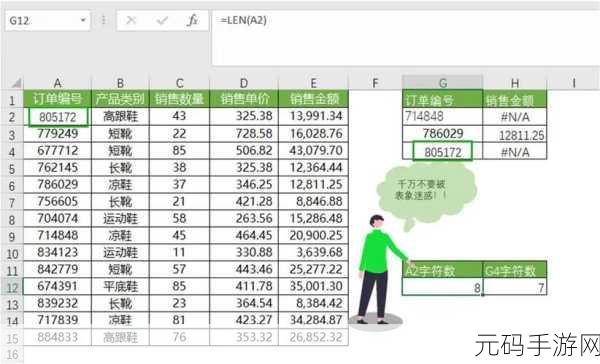The image size is (600, 364).
Task: Click cell C2 with value 43
Action: pyautogui.click(x=179, y=116)
